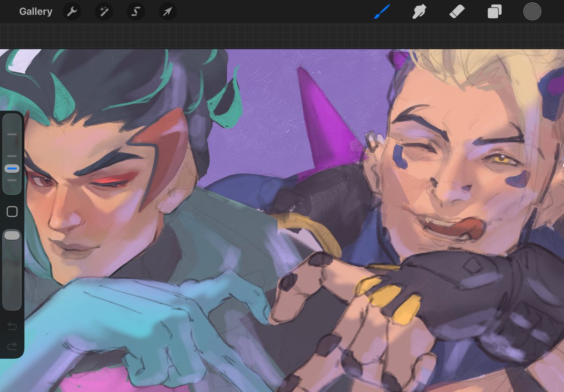Activate the Selection tool
This screenshot has width=564, height=392.
click(x=136, y=12)
